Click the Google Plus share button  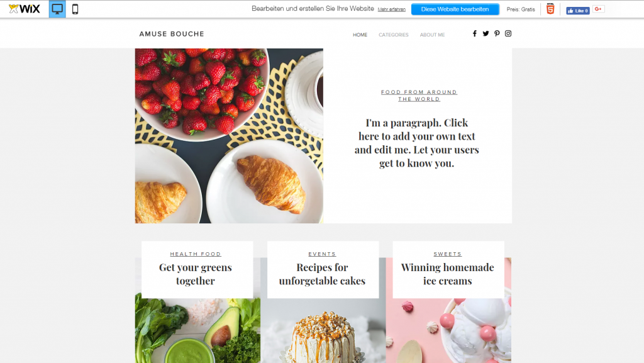pyautogui.click(x=599, y=9)
